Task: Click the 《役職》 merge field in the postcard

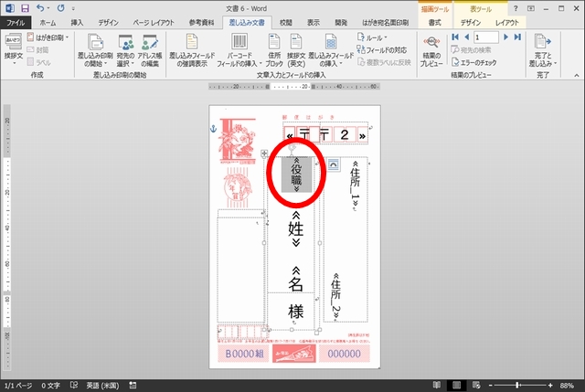Action: (296, 175)
